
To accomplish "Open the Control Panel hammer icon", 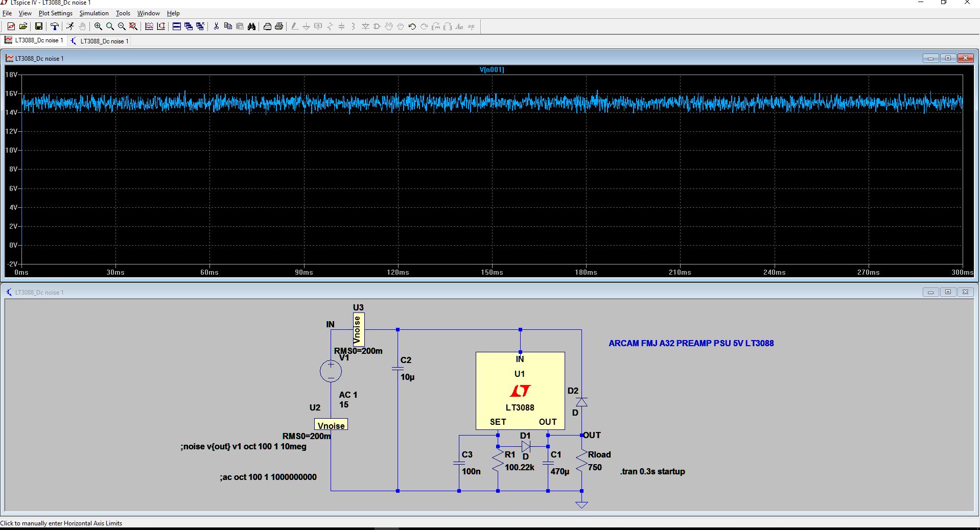I will tap(55, 27).
